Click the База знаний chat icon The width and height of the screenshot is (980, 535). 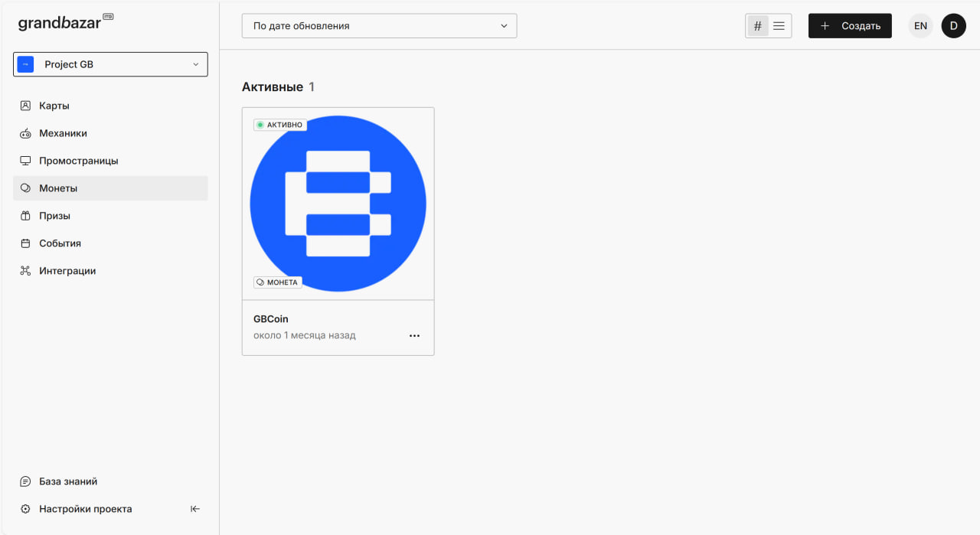[x=25, y=481]
